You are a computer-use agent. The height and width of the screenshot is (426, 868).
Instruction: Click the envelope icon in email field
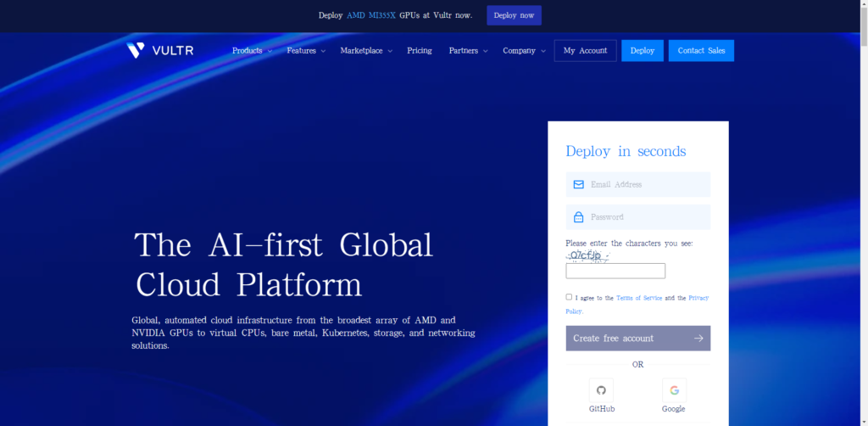tap(578, 184)
